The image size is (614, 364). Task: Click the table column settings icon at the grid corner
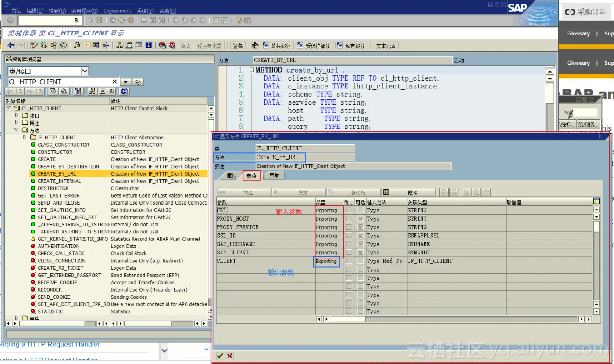[x=596, y=201]
